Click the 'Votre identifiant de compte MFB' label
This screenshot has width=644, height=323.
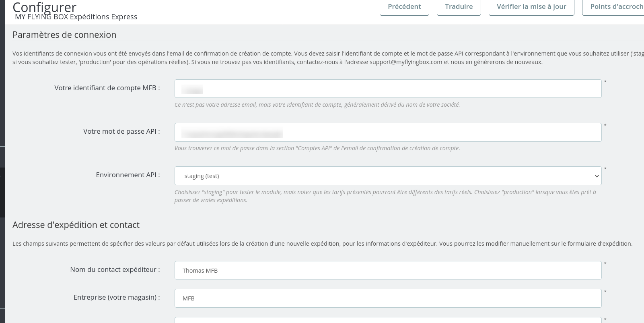coord(107,88)
